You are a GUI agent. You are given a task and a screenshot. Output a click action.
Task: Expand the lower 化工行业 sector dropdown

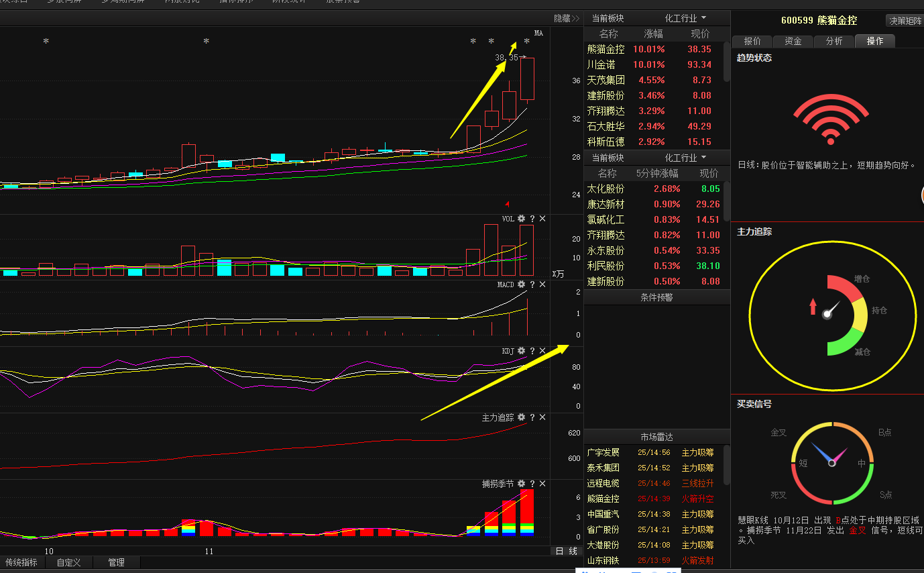[685, 158]
